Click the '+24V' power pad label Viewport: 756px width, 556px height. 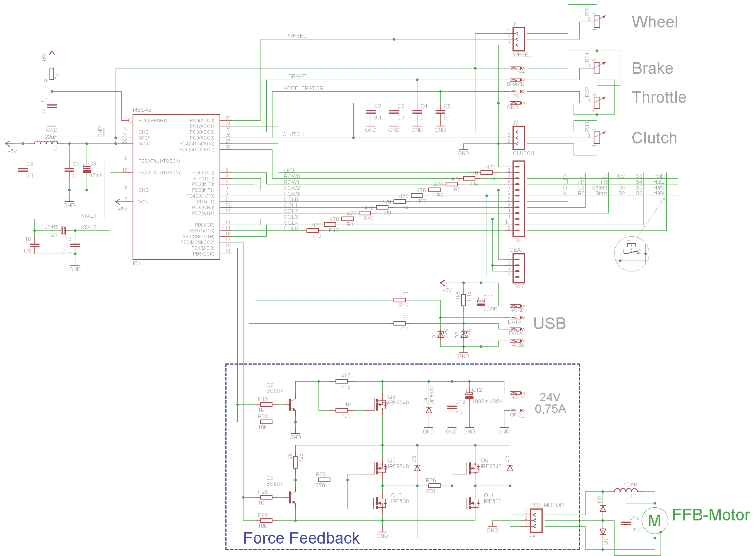coord(518,397)
